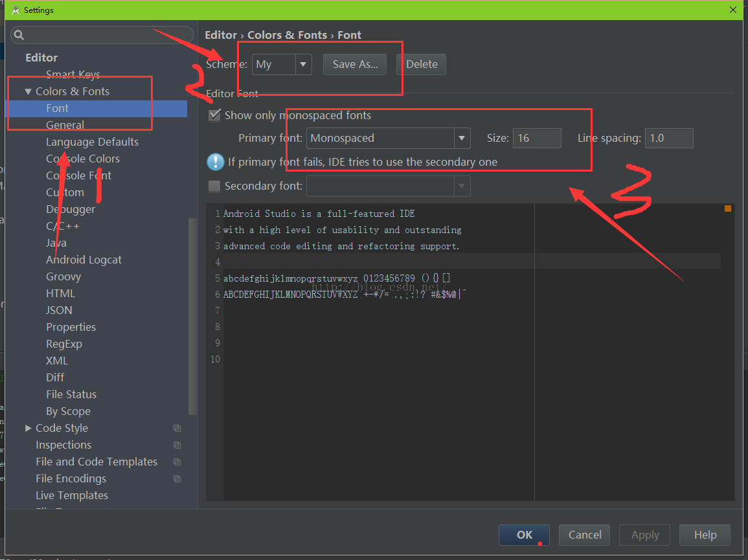Select Smart Keys under Editor
The image size is (748, 560).
click(73, 74)
